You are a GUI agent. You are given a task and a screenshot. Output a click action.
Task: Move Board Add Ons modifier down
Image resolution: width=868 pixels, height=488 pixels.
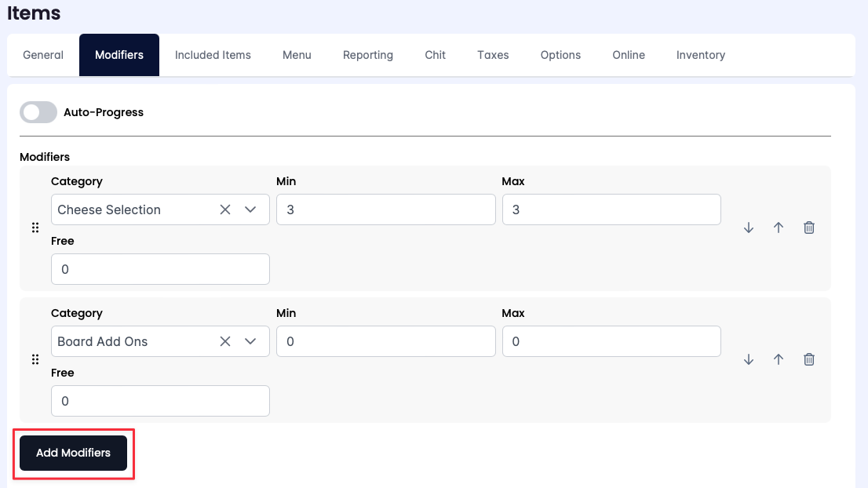[x=749, y=359]
